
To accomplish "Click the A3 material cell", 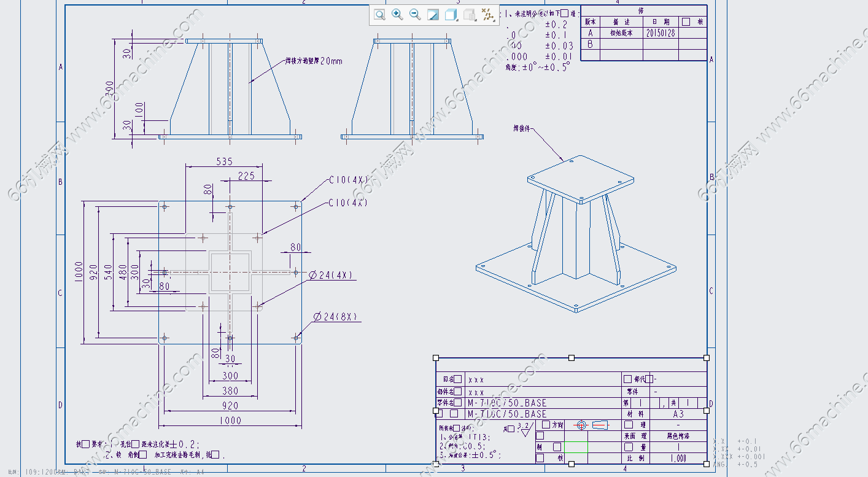I will (x=678, y=414).
